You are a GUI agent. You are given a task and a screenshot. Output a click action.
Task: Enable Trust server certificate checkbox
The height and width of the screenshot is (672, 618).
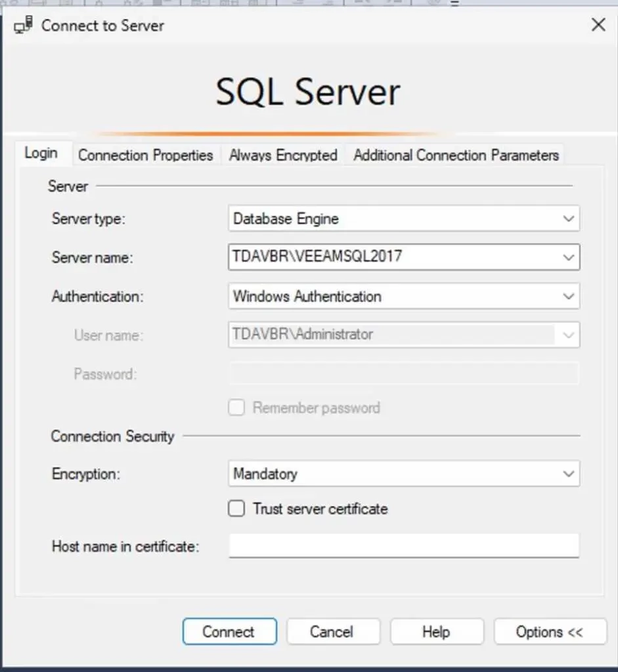[236, 509]
